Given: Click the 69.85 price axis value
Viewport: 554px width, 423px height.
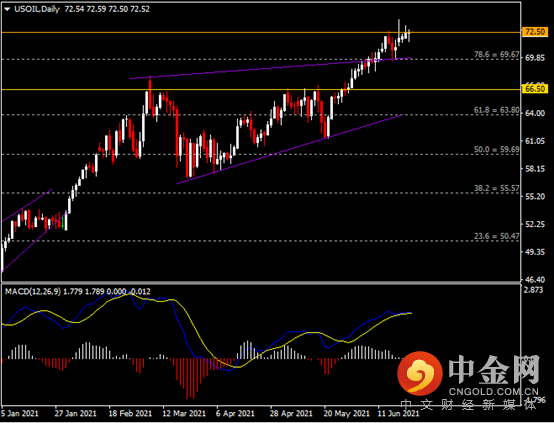Looking at the screenshot, I should pyautogui.click(x=535, y=58).
